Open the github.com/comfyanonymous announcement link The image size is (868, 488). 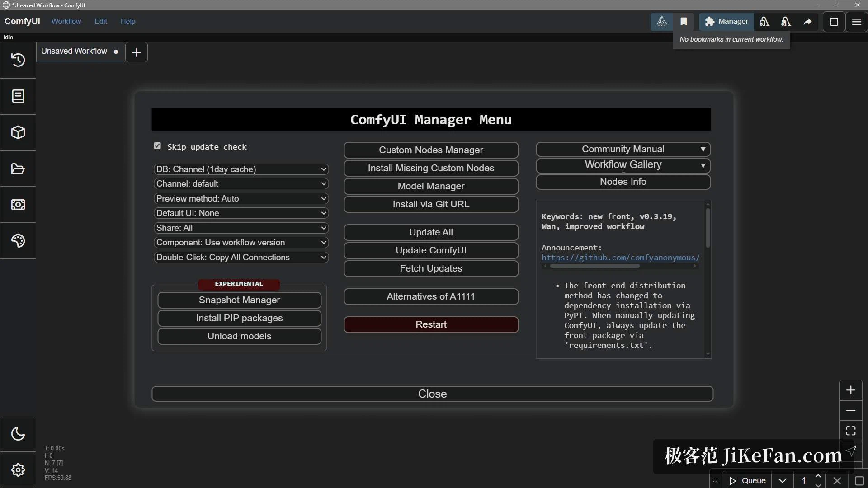coord(620,258)
